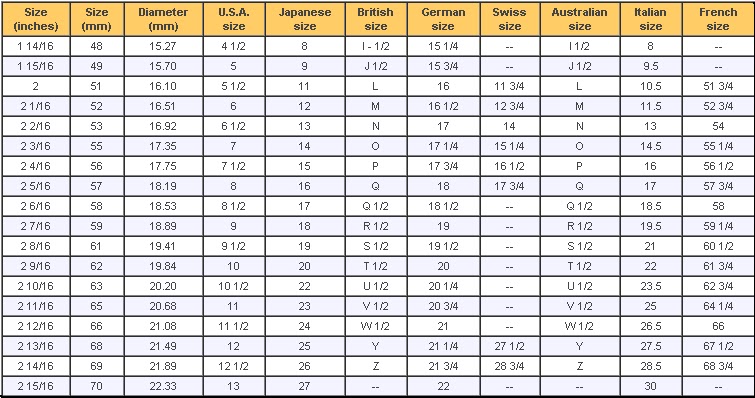Screen dimensions: 755x398
Task: Select the French size cell '51 3/4'
Action: pyautogui.click(x=718, y=87)
